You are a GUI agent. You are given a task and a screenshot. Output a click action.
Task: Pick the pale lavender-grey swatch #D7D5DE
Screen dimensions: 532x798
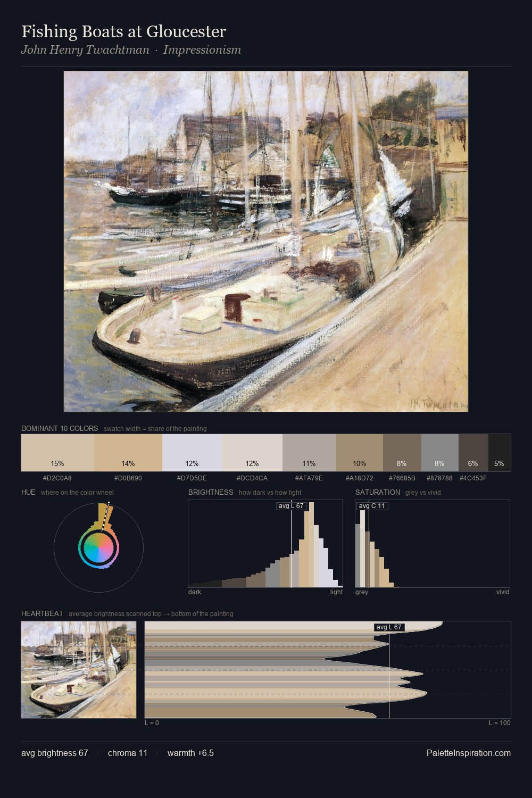(x=192, y=453)
